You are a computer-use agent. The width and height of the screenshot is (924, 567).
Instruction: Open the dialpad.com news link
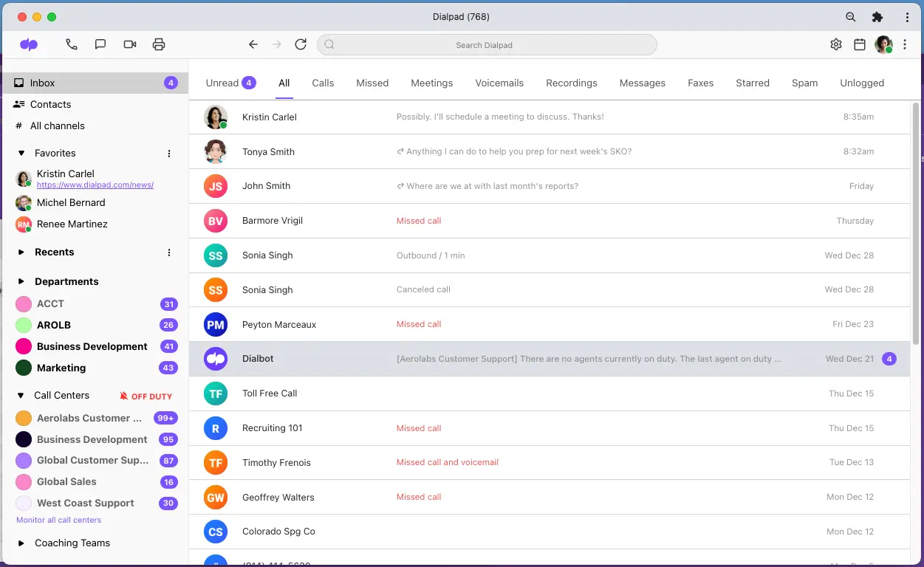point(95,185)
